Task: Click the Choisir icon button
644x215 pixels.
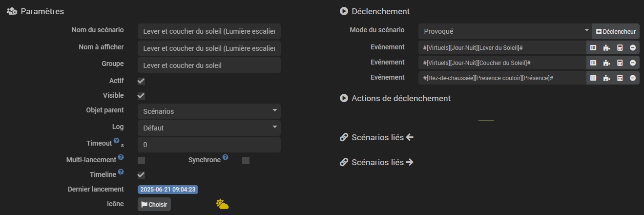Action: (154, 204)
